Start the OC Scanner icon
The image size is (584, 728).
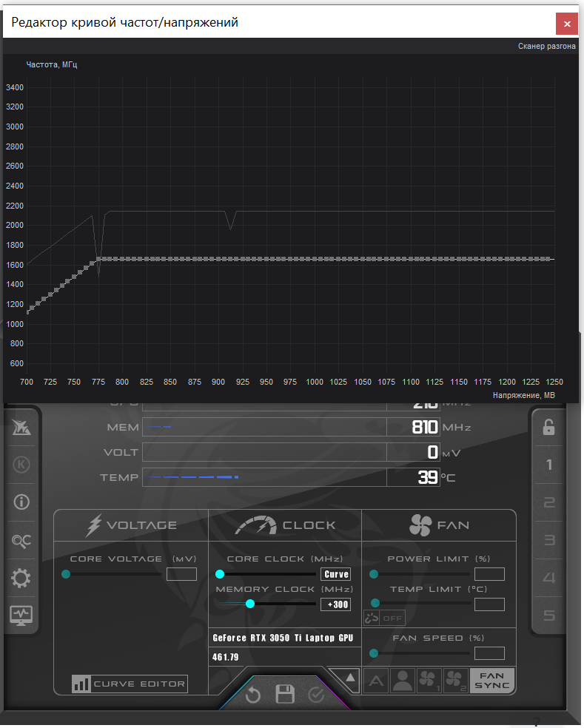pos(21,540)
